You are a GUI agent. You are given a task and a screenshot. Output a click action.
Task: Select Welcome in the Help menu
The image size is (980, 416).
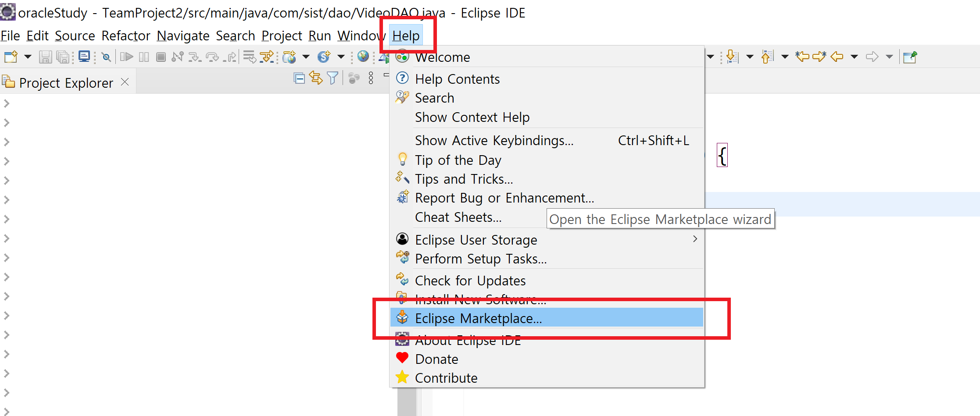tap(547, 57)
